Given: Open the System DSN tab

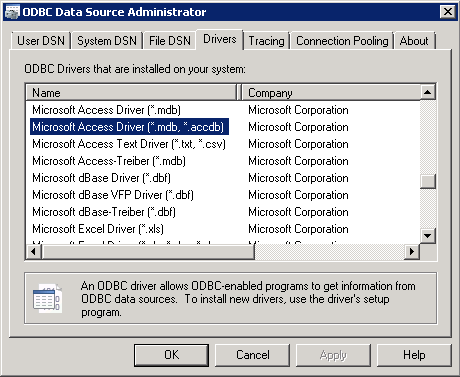Looking at the screenshot, I should click(107, 41).
